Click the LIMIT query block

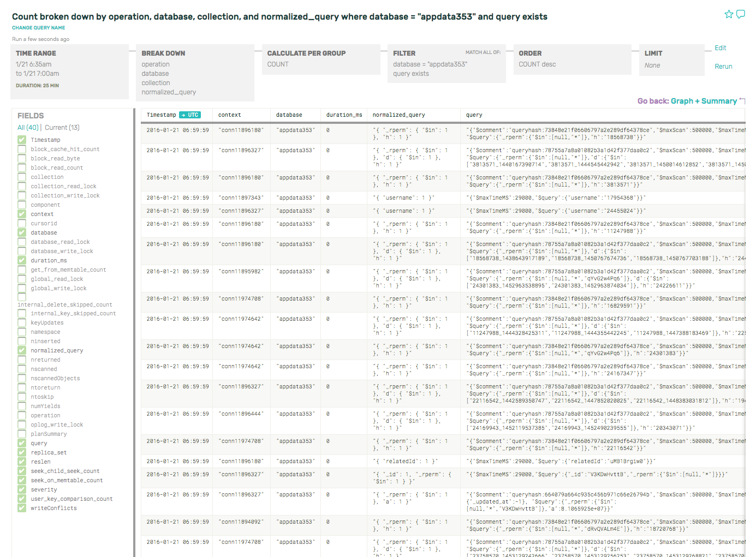tap(671, 59)
